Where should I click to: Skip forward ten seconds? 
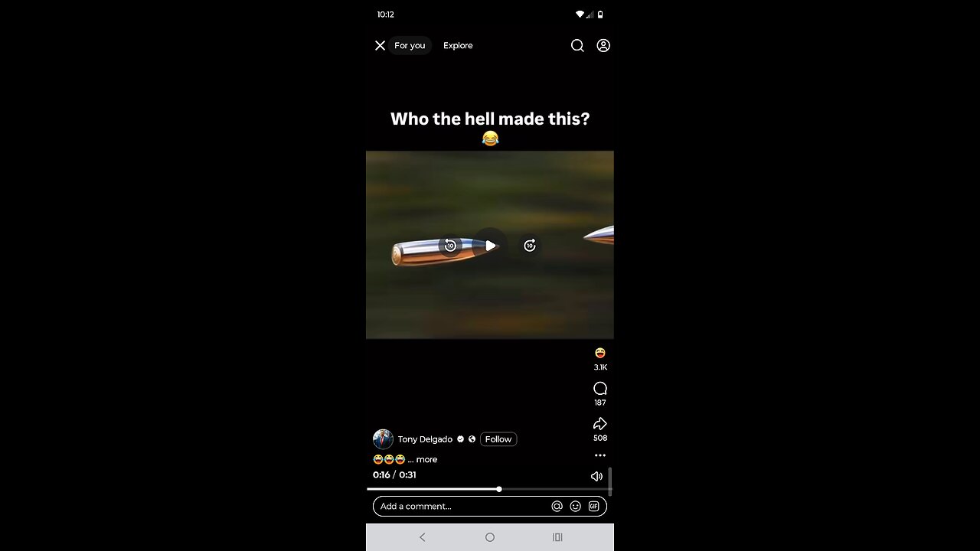[530, 246]
